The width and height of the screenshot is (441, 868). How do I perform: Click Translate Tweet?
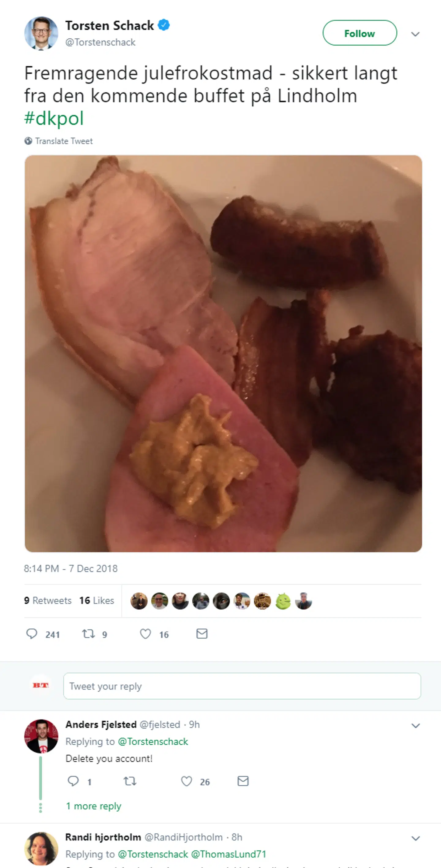pyautogui.click(x=64, y=141)
